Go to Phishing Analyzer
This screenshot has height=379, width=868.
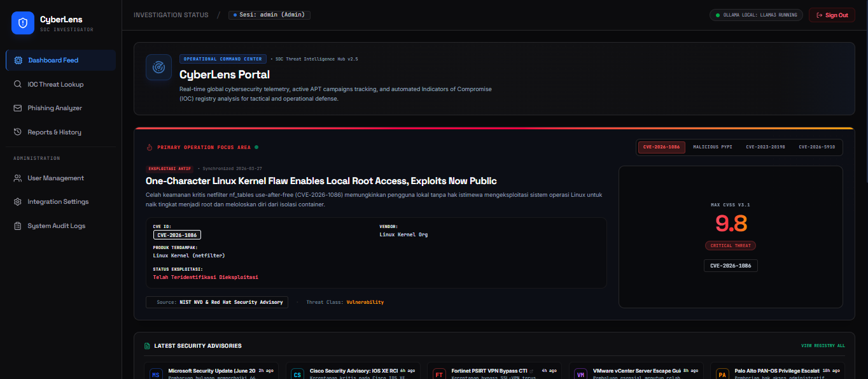click(61, 108)
